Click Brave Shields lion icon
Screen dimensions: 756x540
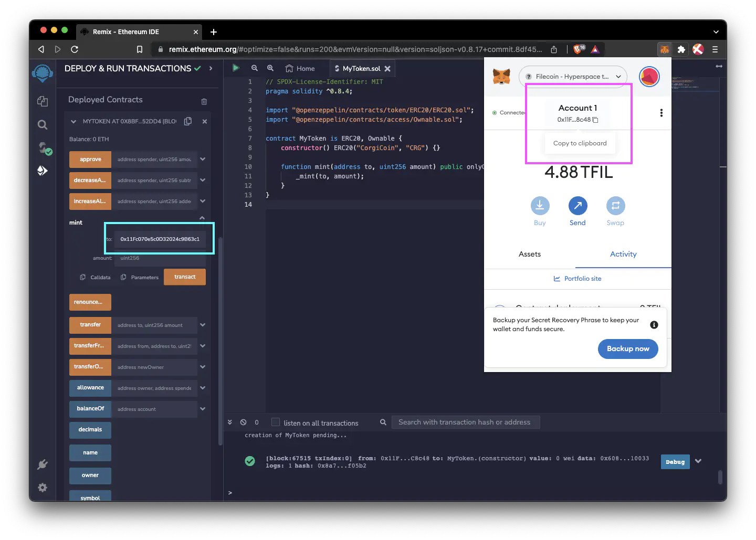coord(579,49)
